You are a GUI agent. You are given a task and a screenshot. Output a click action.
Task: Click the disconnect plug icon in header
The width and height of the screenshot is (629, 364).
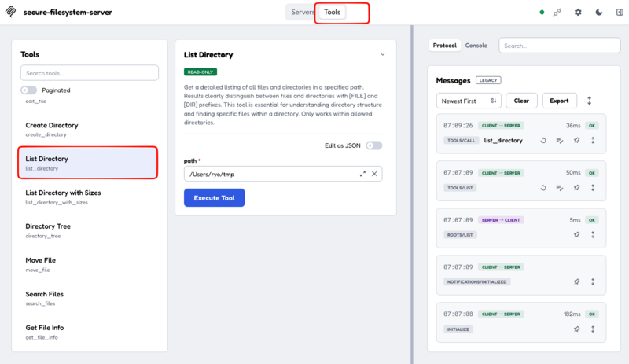(x=557, y=13)
